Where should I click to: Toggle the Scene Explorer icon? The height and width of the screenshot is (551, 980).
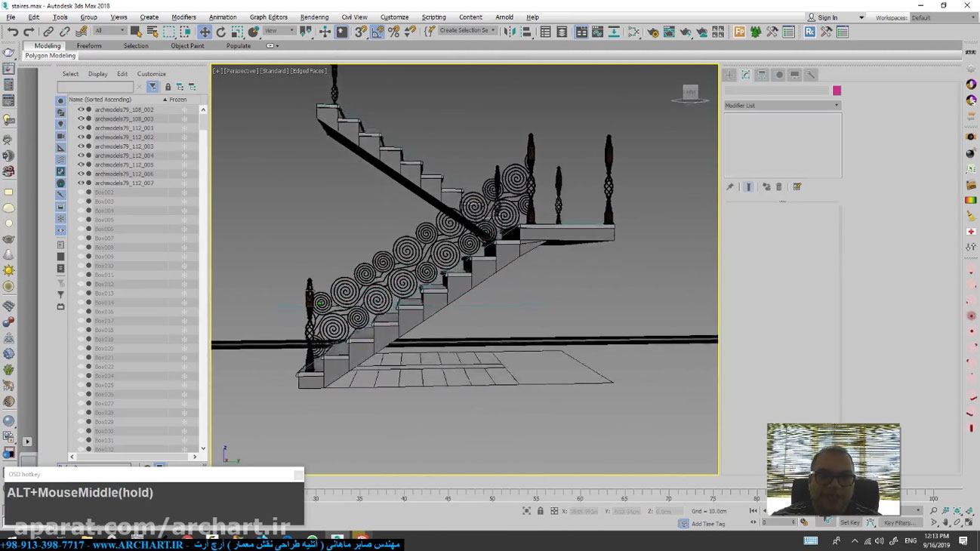coord(545,32)
